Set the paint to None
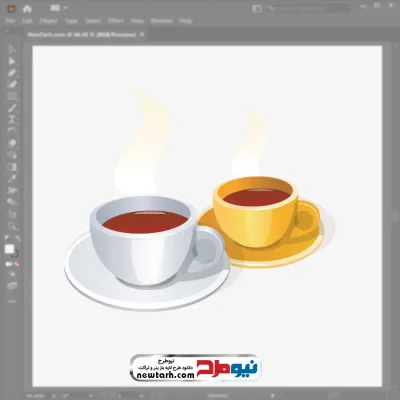 17,264
